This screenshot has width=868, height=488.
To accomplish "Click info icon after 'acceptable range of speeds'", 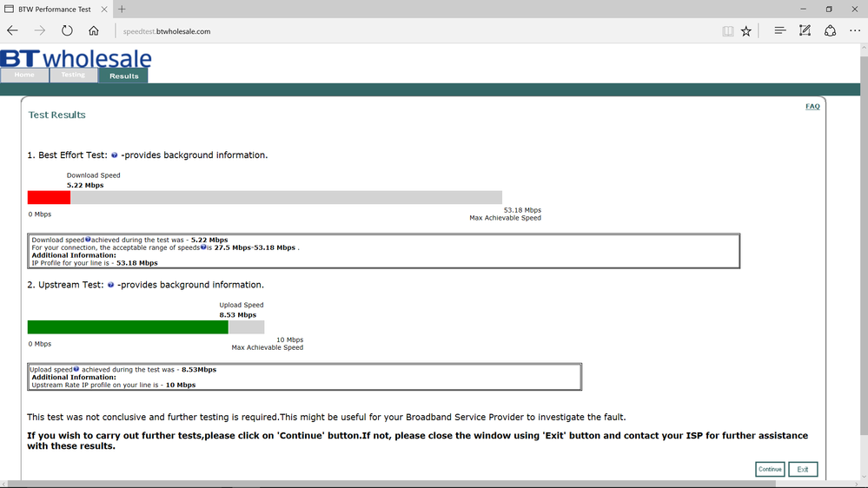I will 203,247.
